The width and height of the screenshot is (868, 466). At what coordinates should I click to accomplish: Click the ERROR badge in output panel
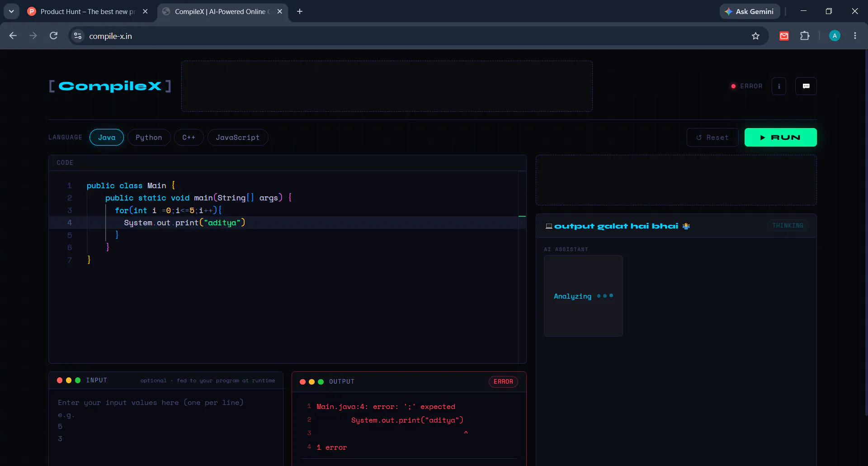[503, 382]
